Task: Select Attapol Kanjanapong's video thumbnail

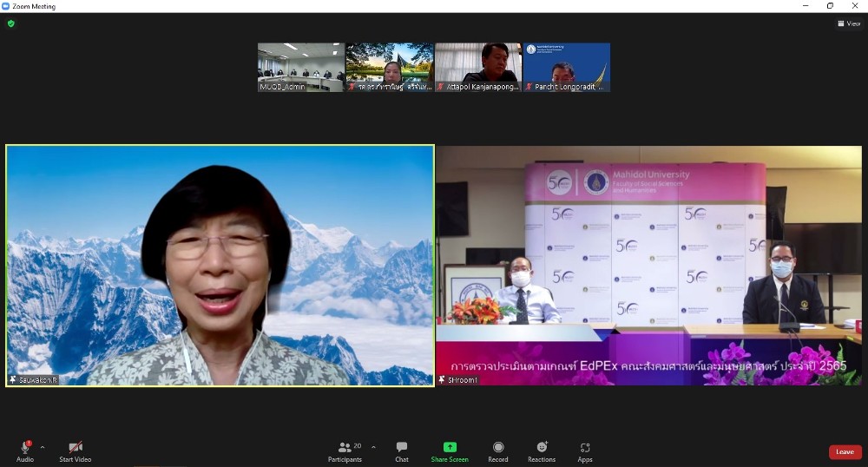Action: (478, 67)
